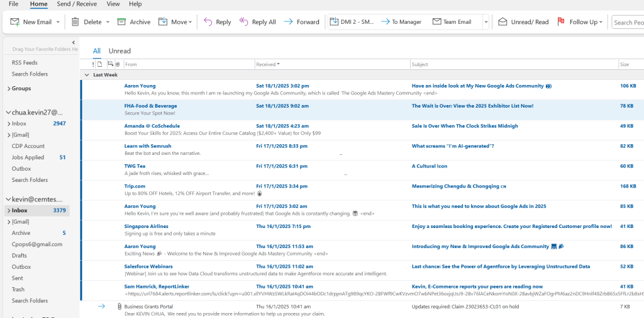Open the Move dropdown menu
This screenshot has width=644, height=318.
190,22
